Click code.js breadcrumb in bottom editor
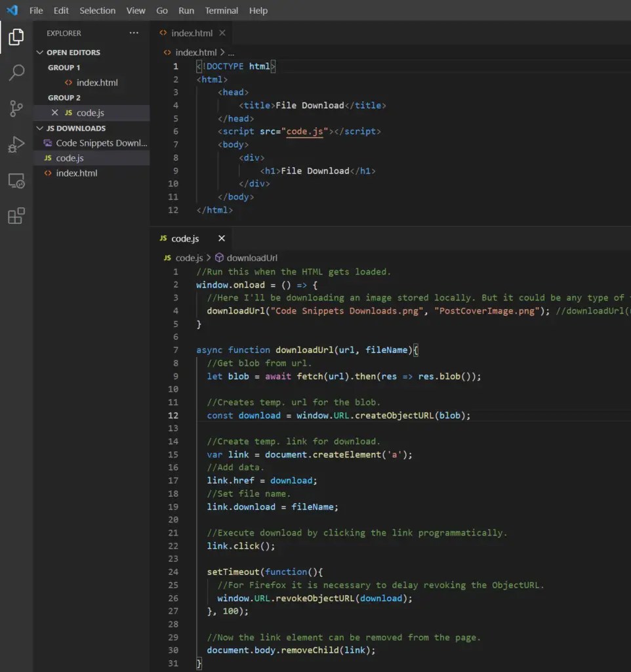 click(189, 257)
